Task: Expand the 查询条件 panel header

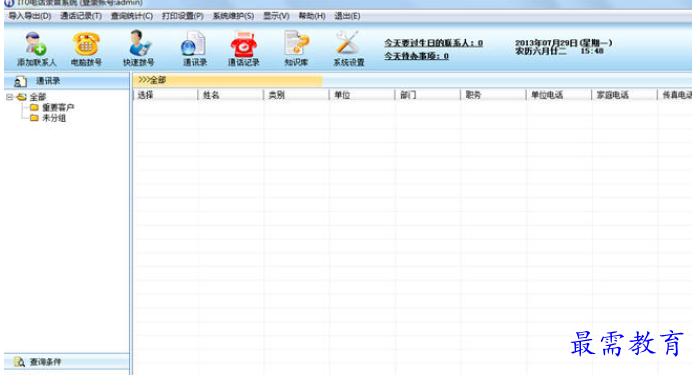Action: [x=67, y=362]
